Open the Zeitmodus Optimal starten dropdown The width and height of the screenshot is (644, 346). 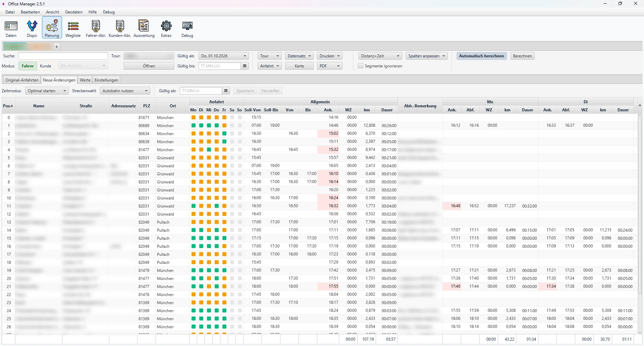pos(47,91)
